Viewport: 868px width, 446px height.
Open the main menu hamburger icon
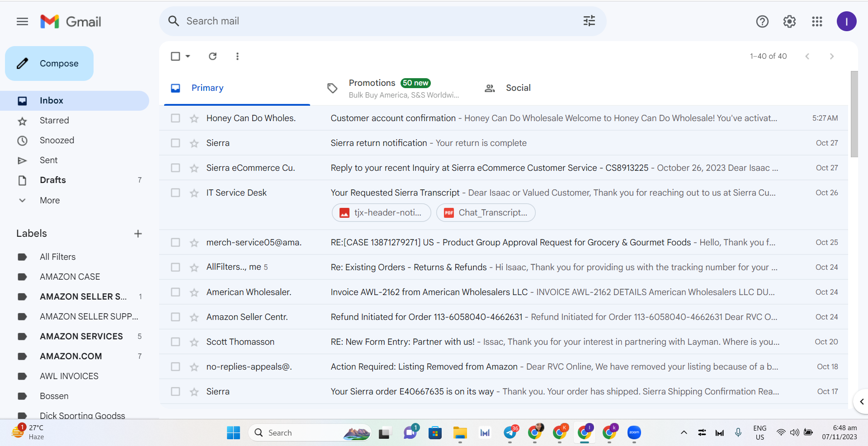click(22, 21)
